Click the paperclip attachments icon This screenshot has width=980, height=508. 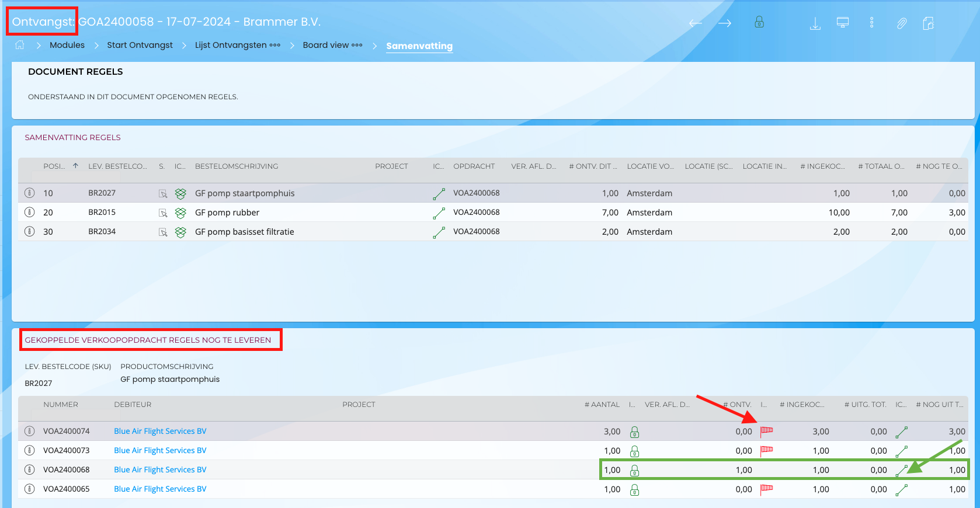(x=902, y=23)
